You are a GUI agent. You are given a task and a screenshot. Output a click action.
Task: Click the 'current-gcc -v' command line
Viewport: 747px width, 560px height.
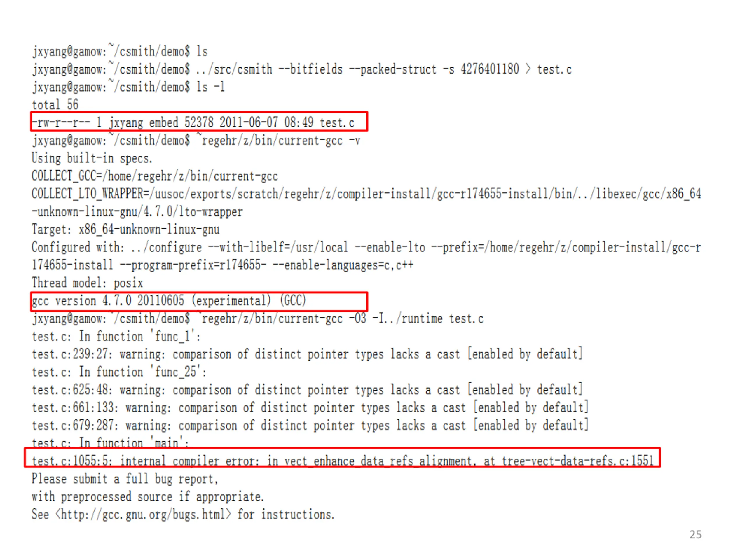196,140
